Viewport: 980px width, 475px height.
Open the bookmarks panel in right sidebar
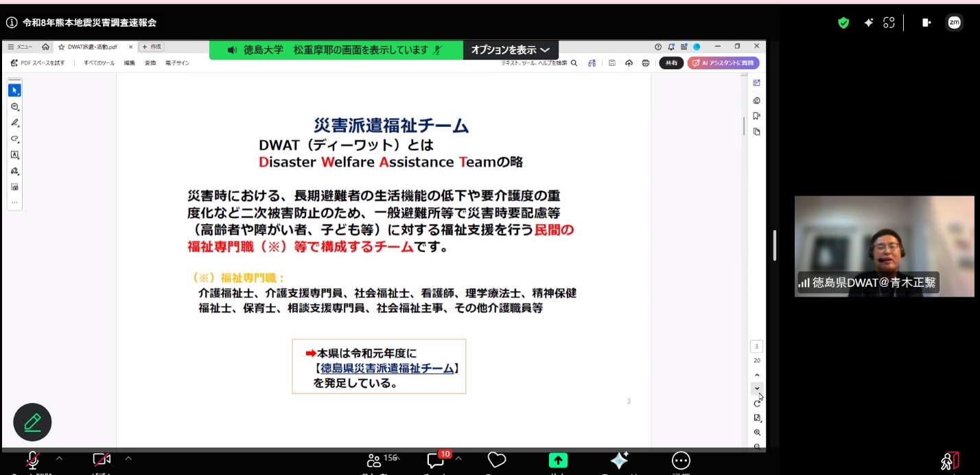coord(756,116)
